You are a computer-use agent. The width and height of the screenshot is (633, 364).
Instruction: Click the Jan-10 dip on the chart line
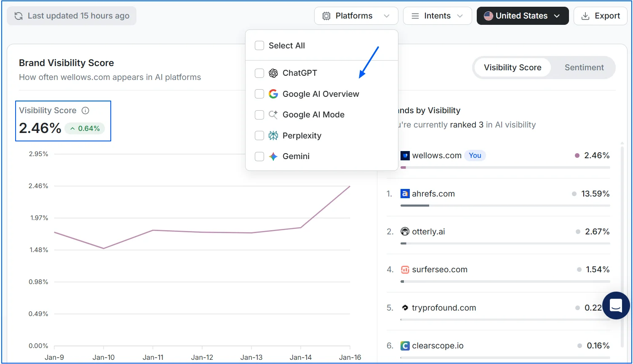click(x=104, y=248)
